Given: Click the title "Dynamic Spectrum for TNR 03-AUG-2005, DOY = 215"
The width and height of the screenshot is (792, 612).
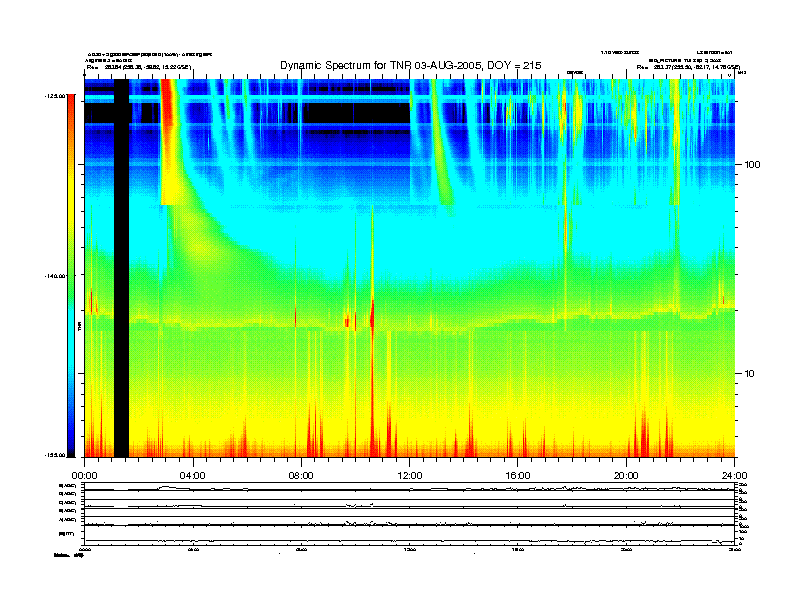Looking at the screenshot, I should [x=411, y=66].
